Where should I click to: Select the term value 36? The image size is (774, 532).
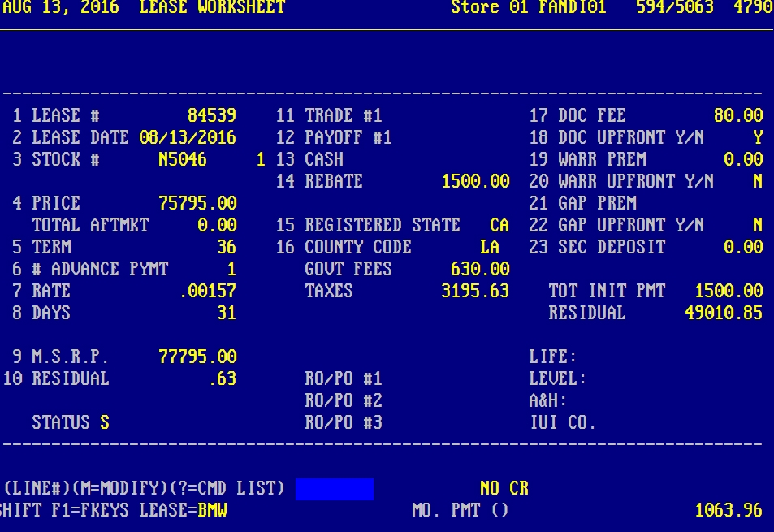point(227,247)
